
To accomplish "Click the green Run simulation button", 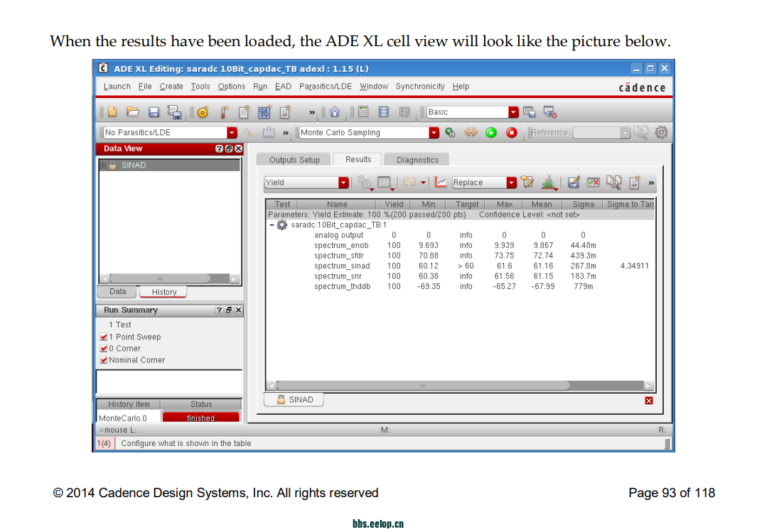I will [x=491, y=133].
